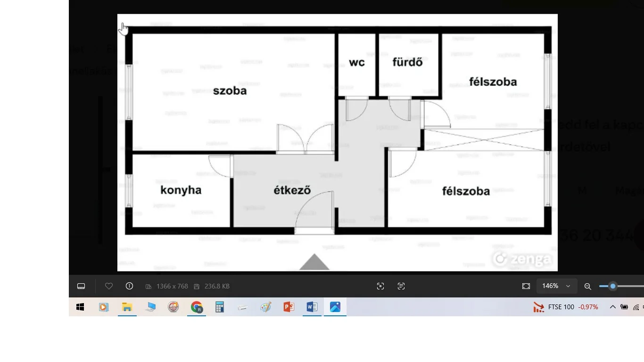Image resolution: width=644 pixels, height=362 pixels.
Task: Click the 1366 x 768 image dimensions
Action: point(172,286)
